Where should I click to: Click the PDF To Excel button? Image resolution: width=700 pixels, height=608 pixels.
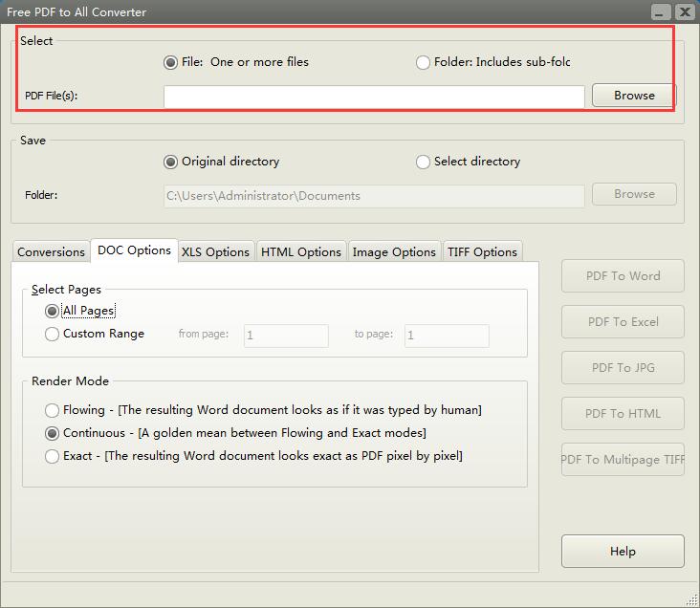pos(623,322)
